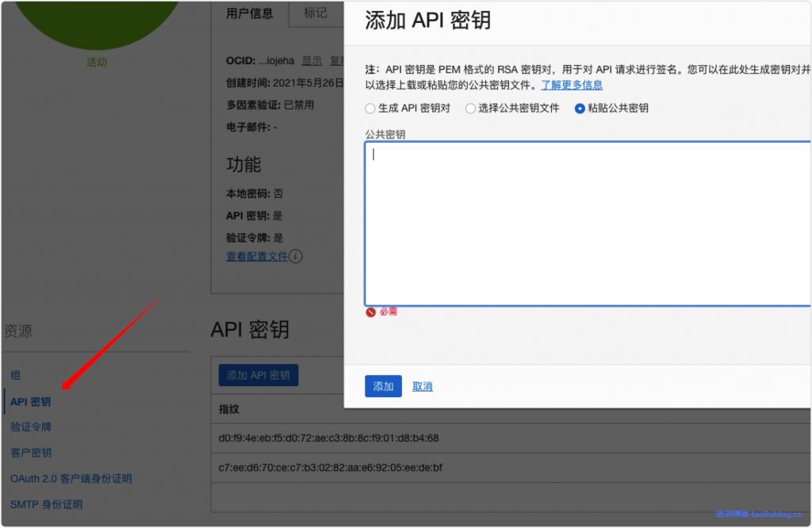Click the 显示 link next to OCID

point(312,61)
